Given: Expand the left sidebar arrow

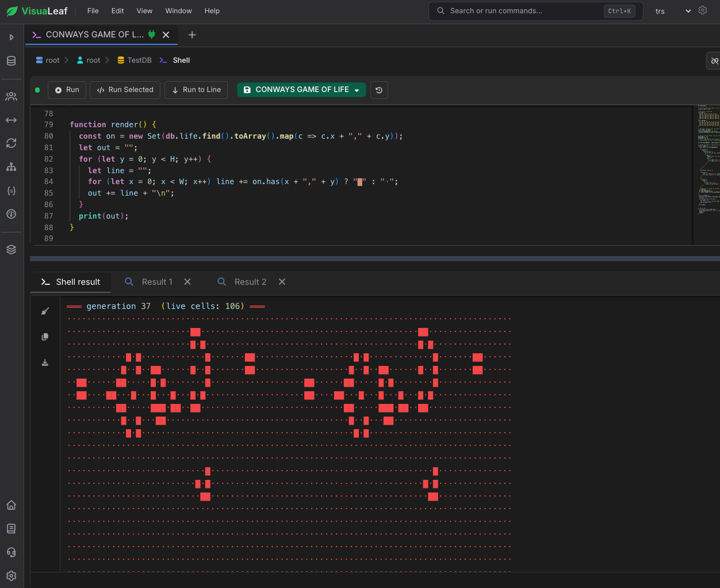Looking at the screenshot, I should pyautogui.click(x=12, y=37).
